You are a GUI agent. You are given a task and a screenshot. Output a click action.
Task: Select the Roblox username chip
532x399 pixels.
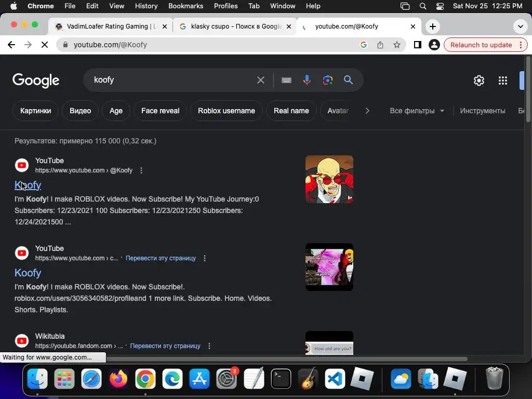click(227, 111)
